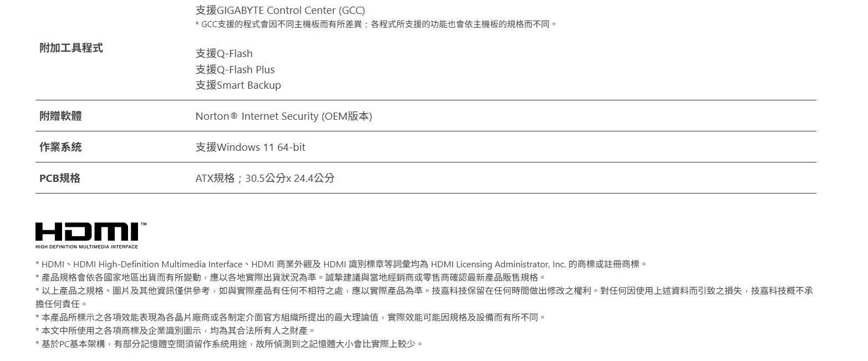Image resolution: width=868 pixels, height=361 pixels.
Task: Click the 基於PC基本架構 memory disclaimer line
Action: tap(229, 344)
